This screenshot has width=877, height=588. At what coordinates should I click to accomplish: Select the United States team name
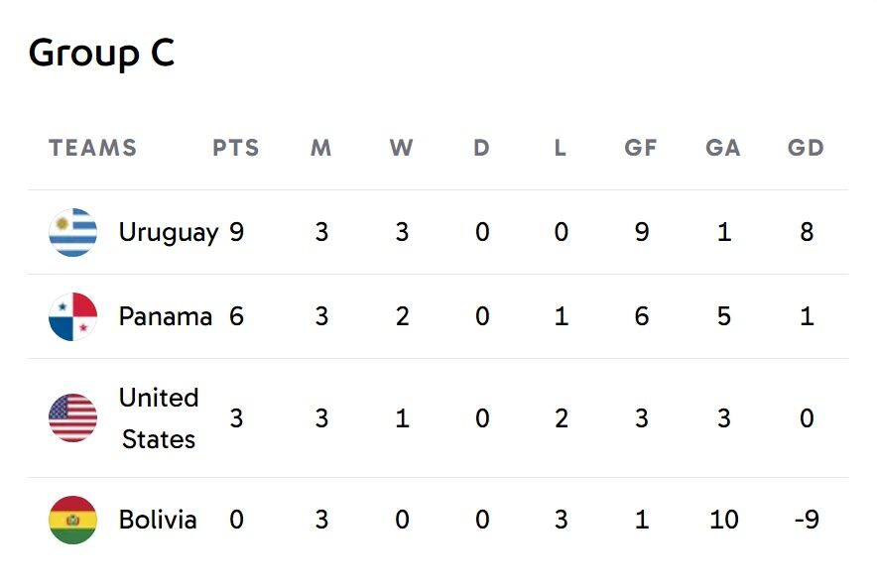click(x=159, y=418)
